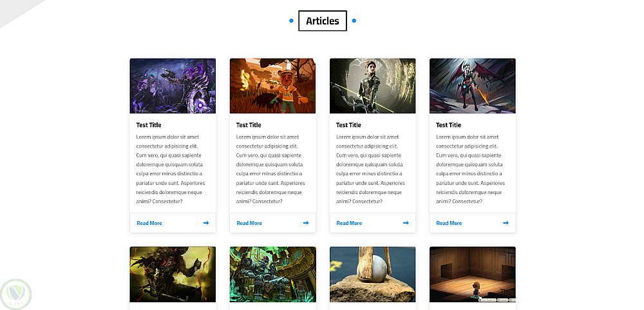Select the green stone statues thumbnail

[x=272, y=275]
